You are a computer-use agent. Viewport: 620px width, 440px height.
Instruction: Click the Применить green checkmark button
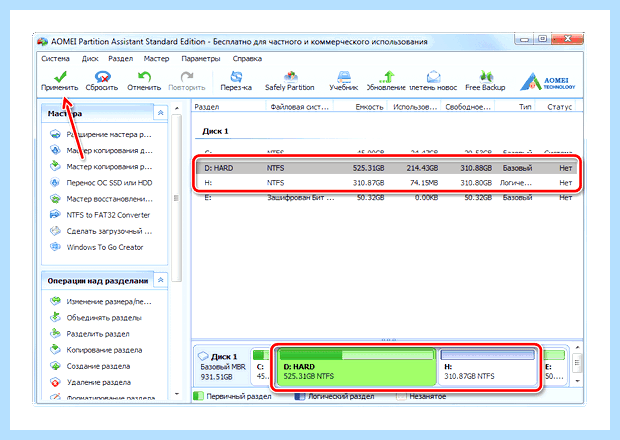pyautogui.click(x=60, y=81)
